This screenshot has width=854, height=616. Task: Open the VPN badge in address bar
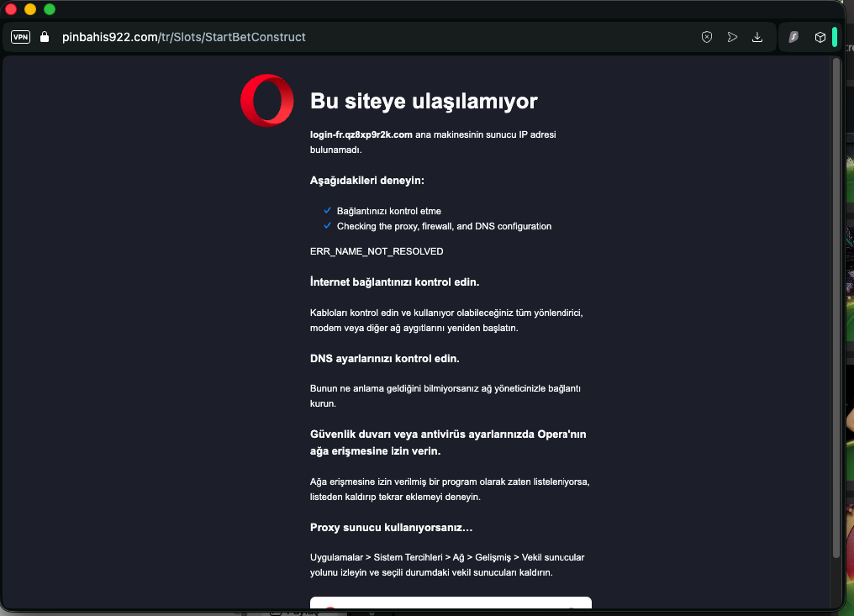pyautogui.click(x=21, y=37)
